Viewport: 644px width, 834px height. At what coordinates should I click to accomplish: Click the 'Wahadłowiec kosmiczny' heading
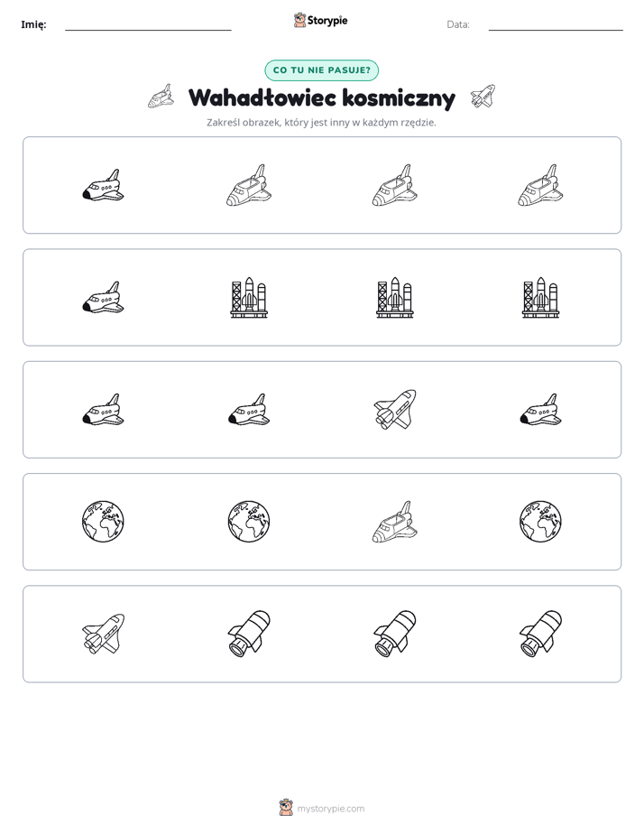point(322,97)
